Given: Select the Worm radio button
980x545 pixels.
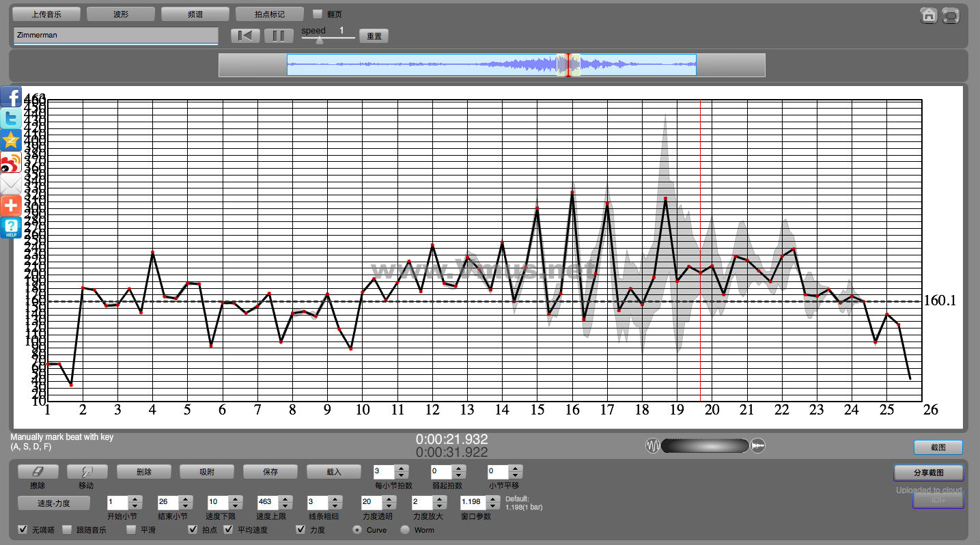Looking at the screenshot, I should (x=405, y=529).
